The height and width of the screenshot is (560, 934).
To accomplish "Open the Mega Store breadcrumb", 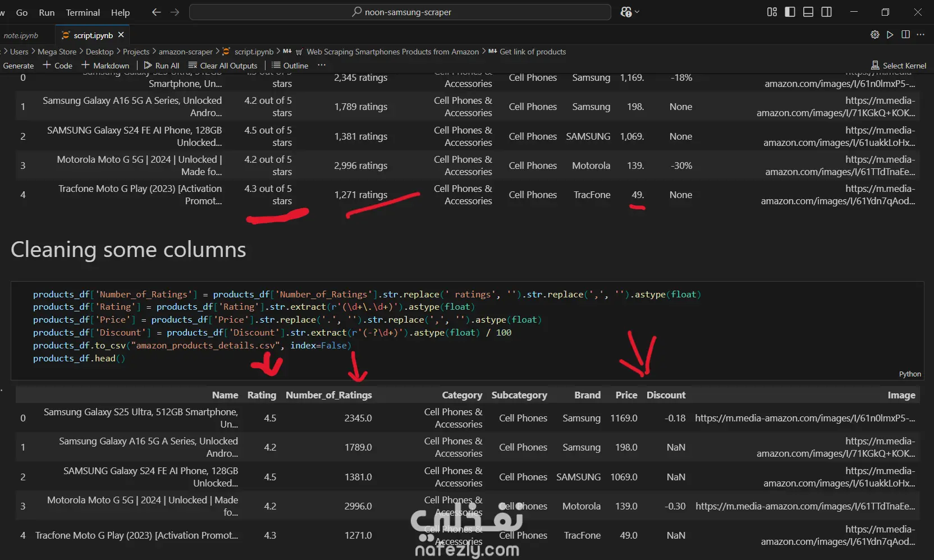I will point(57,52).
